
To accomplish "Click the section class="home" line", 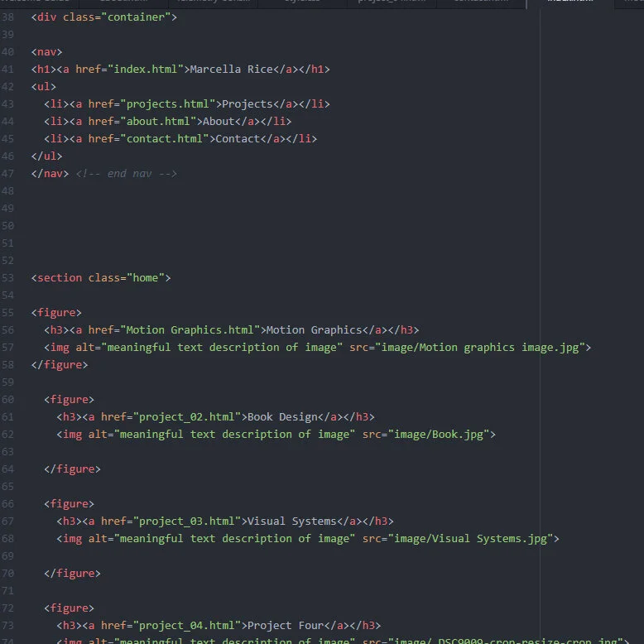I will pos(101,278).
